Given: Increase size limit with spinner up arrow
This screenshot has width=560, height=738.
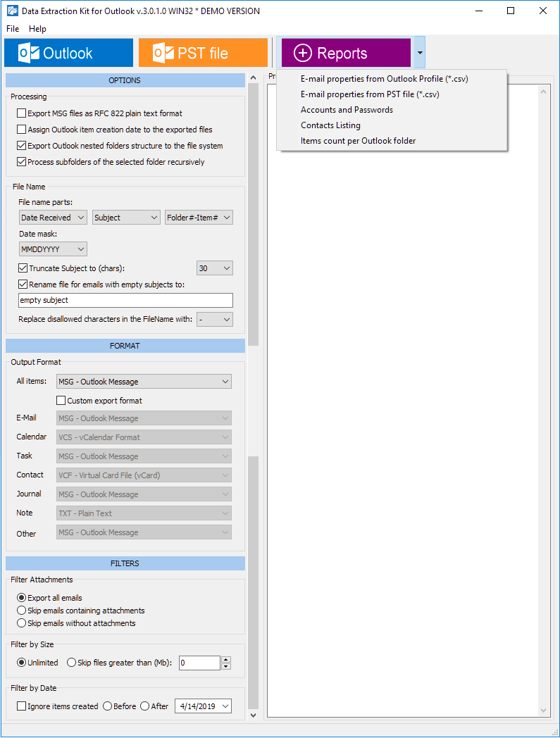Looking at the screenshot, I should pyautogui.click(x=226, y=659).
